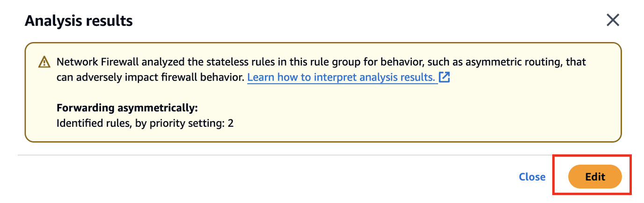Click the 'Forwarding asymmetrically:' bold label
Viewport: 644px width, 203px height.
127,108
